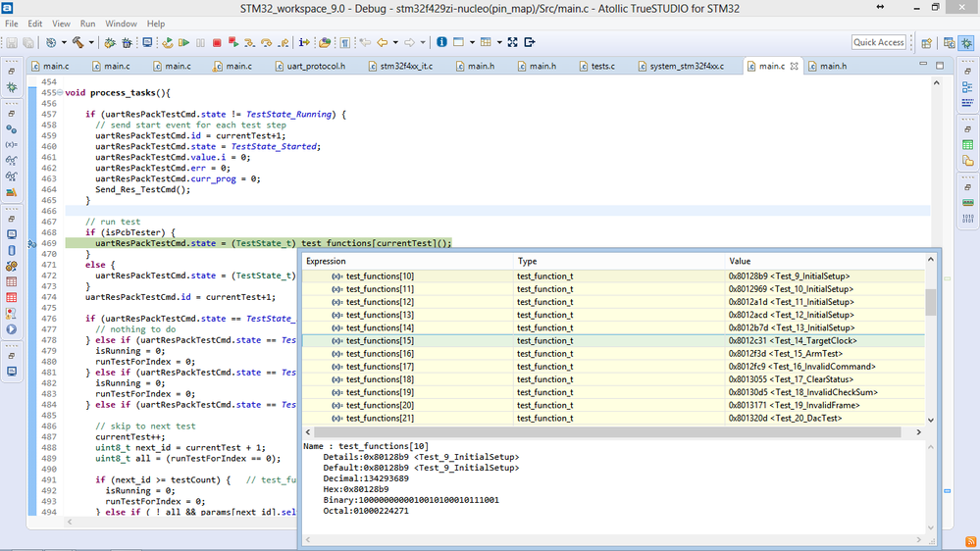The image size is (980, 551).
Task: Minimize the editor area
Action: coord(923,65)
